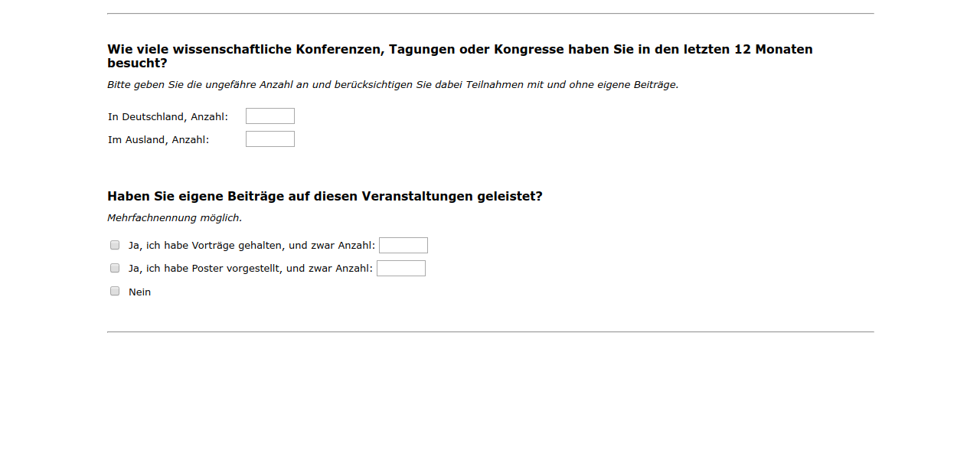Viewport: 980px width, 460px height.
Task: Focus the Vorträge Anzahl number field
Action: 403,246
